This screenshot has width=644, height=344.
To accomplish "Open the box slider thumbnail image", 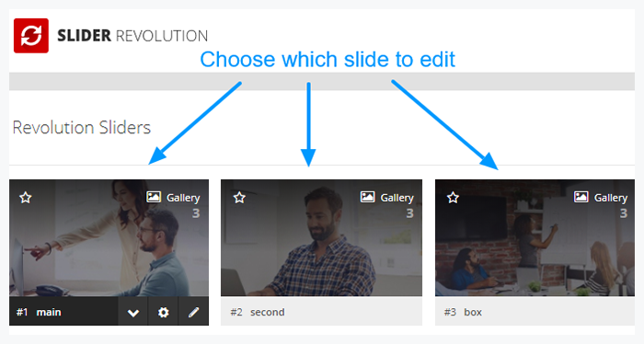I will pyautogui.click(x=535, y=238).
